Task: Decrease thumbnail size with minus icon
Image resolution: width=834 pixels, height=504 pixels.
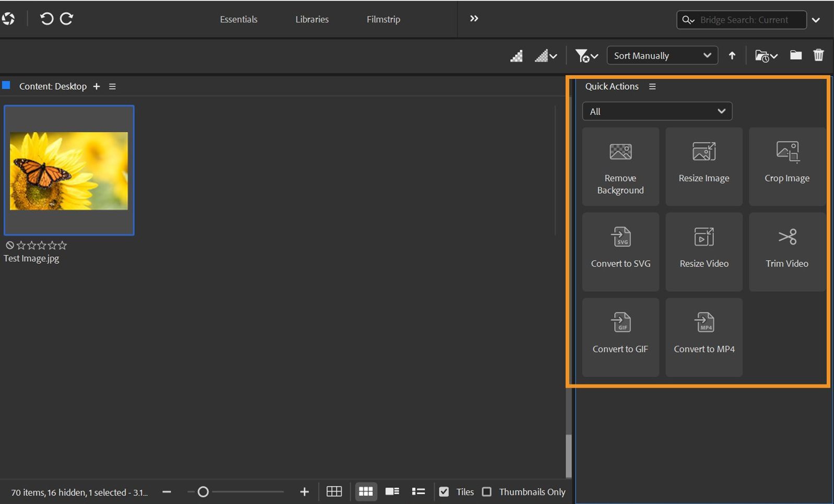Action: tap(167, 492)
